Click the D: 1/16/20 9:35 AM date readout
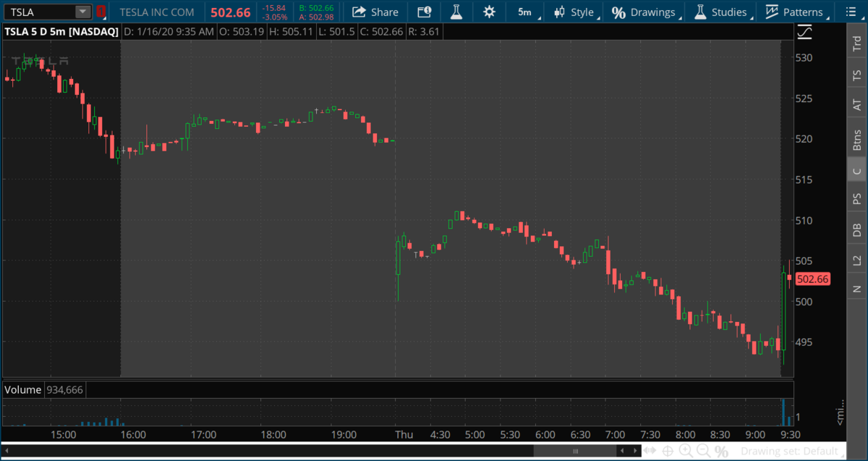Image resolution: width=868 pixels, height=461 pixels. point(169,32)
